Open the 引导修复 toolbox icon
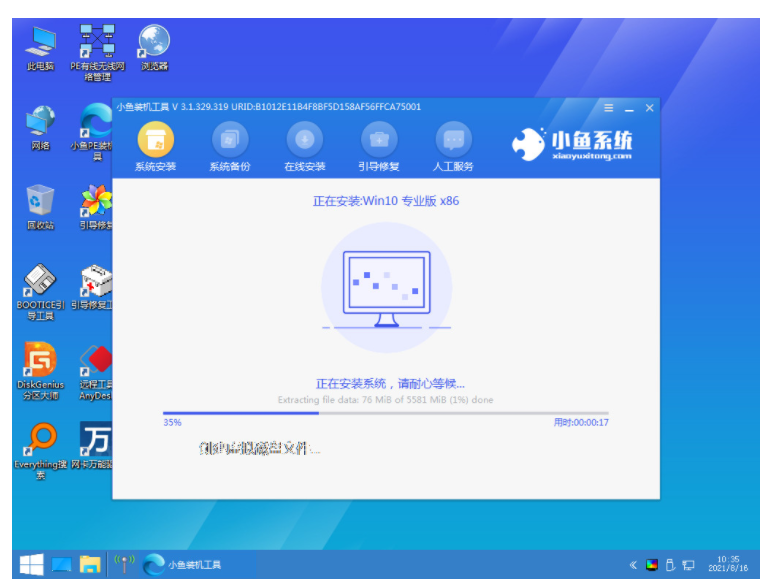Image resolution: width=770 pixels, height=587 pixels. 379,140
